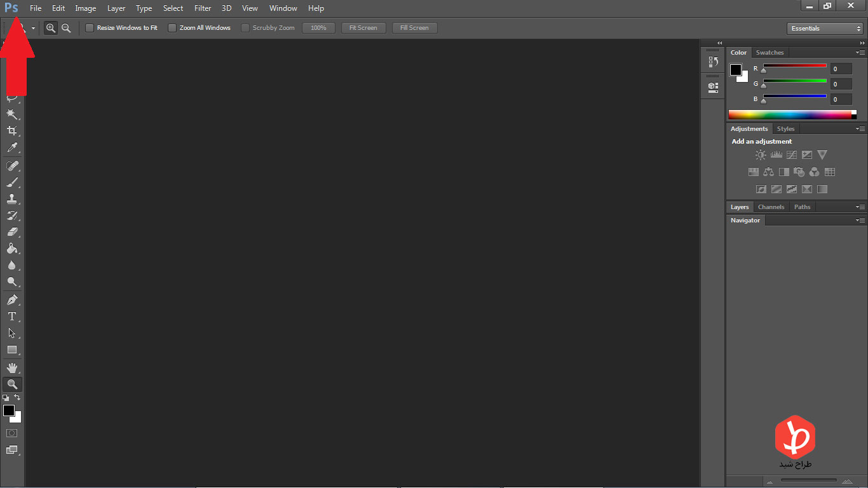Image resolution: width=868 pixels, height=488 pixels.
Task: Switch to the Swatches tab
Action: 770,53
